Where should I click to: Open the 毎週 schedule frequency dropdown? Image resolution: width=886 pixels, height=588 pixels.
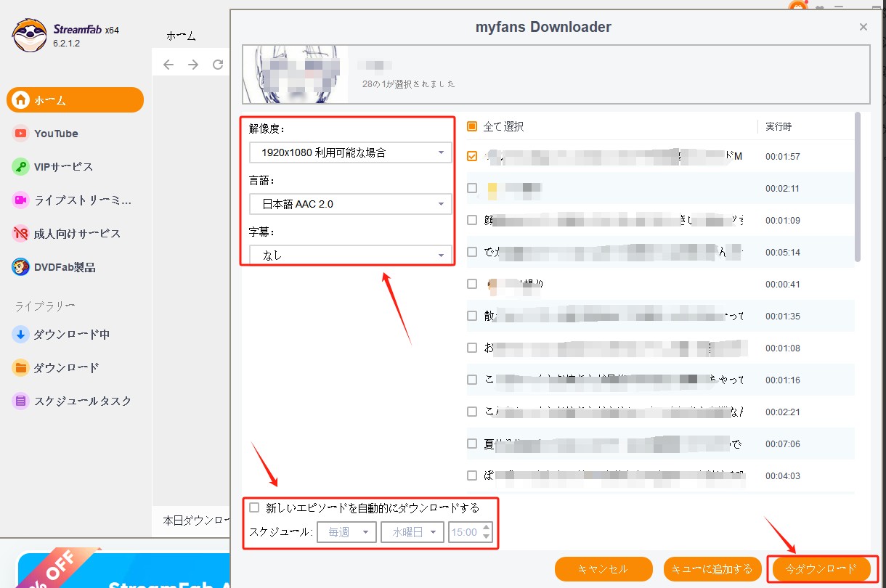click(x=346, y=532)
